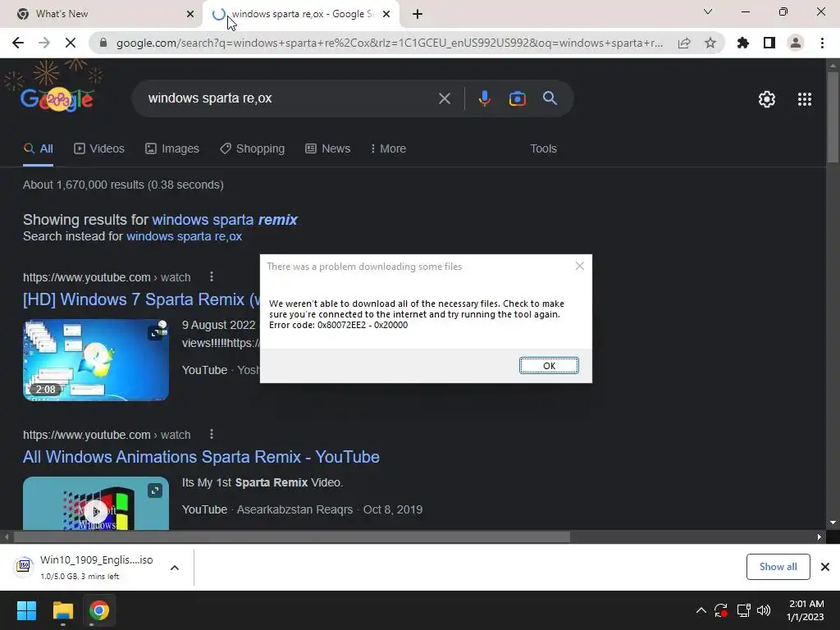This screenshot has height=630, width=840.
Task: Click the magnifier search button
Action: [550, 98]
